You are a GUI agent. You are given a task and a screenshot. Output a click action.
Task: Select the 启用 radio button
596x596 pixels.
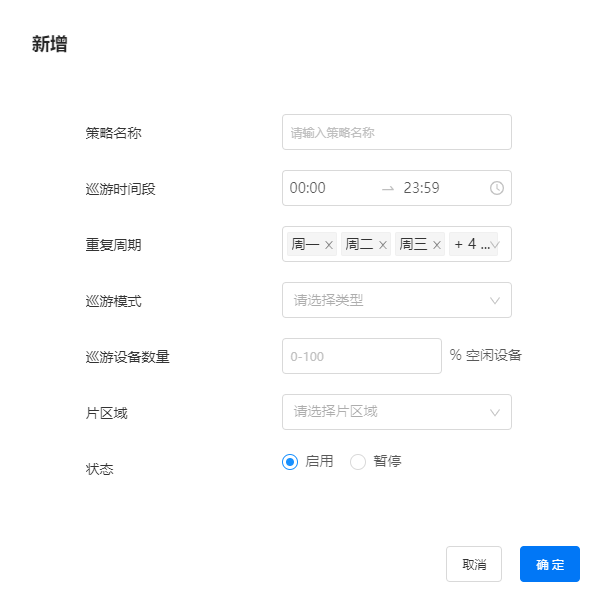click(x=290, y=462)
